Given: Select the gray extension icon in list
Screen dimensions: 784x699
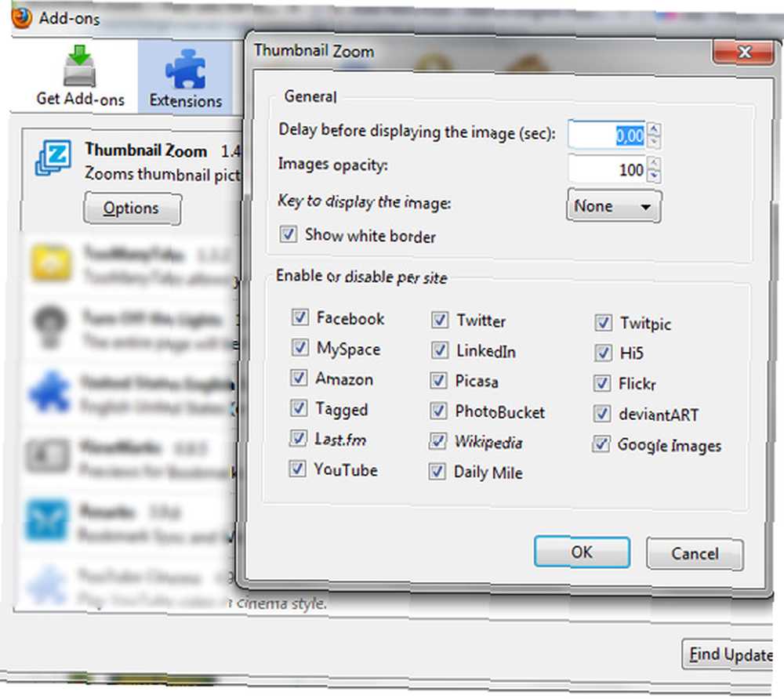Looking at the screenshot, I should (48, 455).
